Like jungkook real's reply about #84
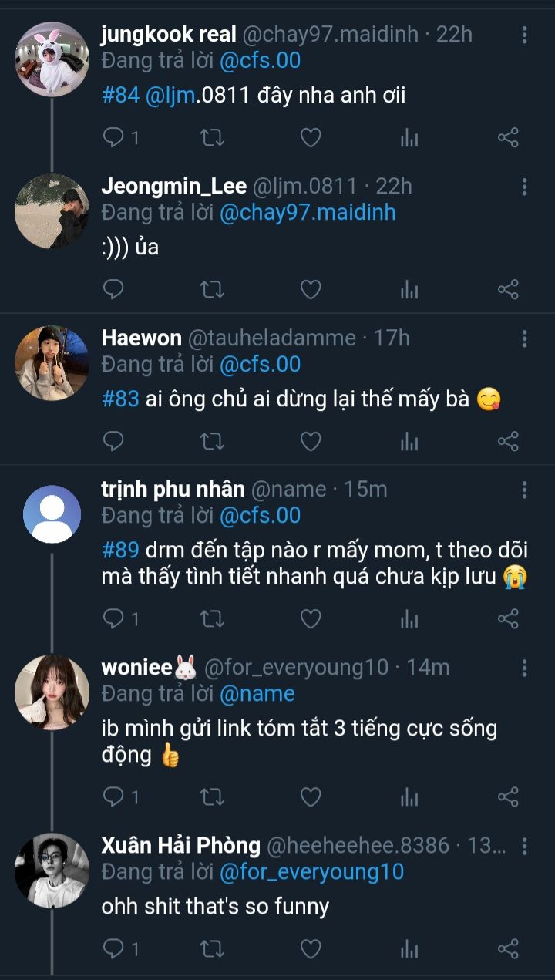 pyautogui.click(x=310, y=138)
